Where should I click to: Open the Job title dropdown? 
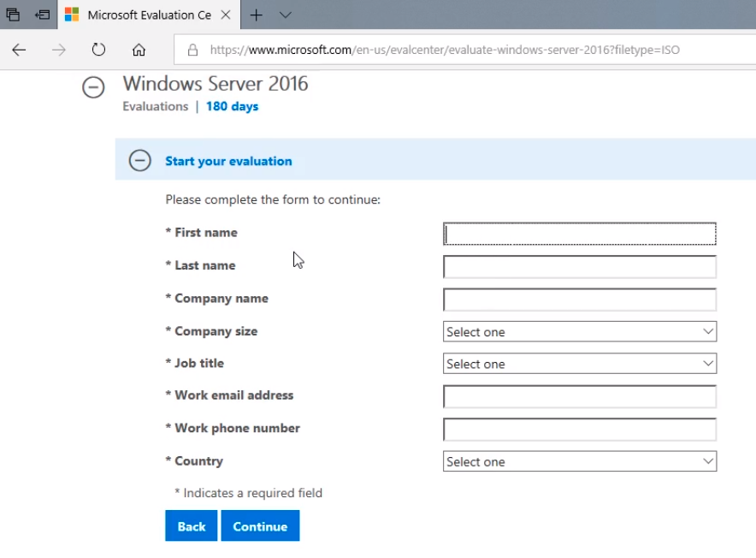[x=580, y=364]
